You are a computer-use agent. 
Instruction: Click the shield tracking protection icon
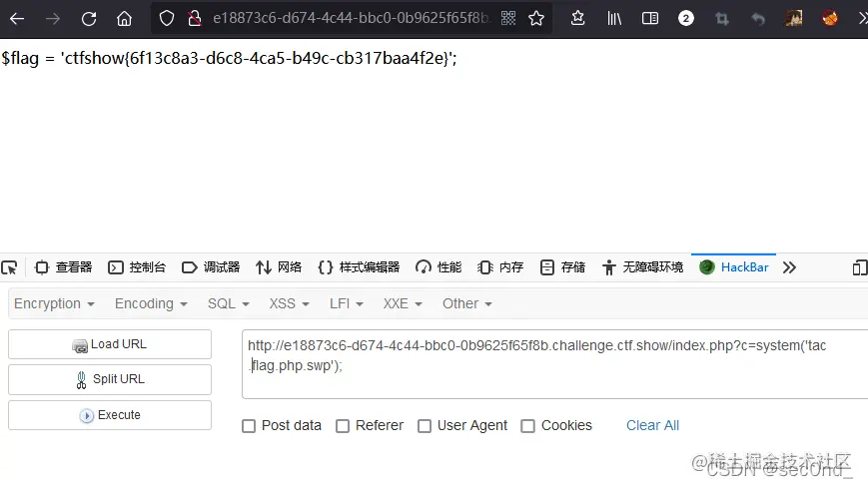(x=166, y=19)
